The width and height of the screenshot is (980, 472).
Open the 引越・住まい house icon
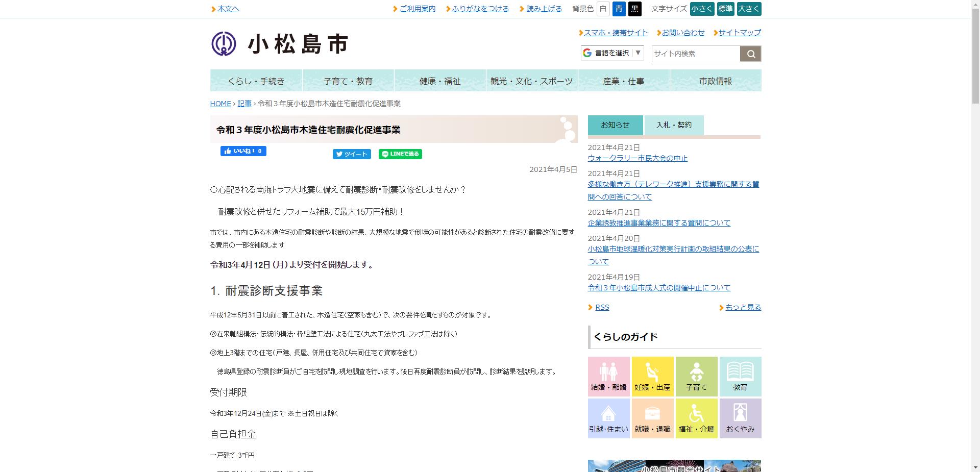(x=608, y=418)
